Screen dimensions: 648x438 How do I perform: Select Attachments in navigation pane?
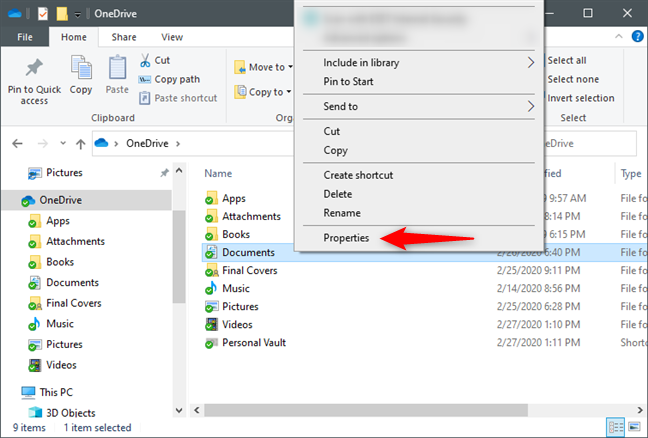75,241
